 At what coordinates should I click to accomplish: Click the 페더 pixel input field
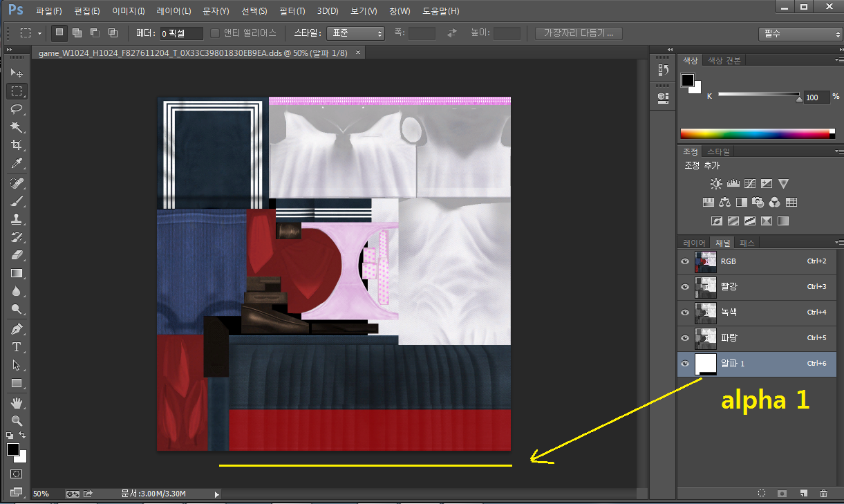click(181, 33)
